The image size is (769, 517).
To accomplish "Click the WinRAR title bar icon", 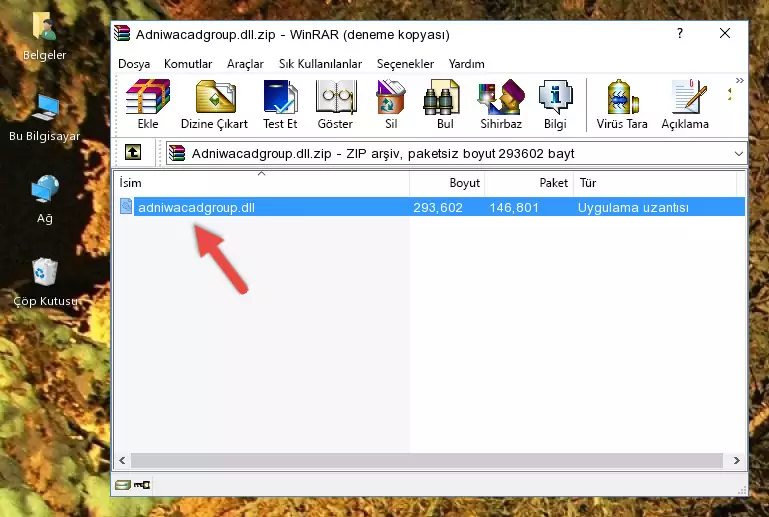I will pyautogui.click(x=122, y=34).
